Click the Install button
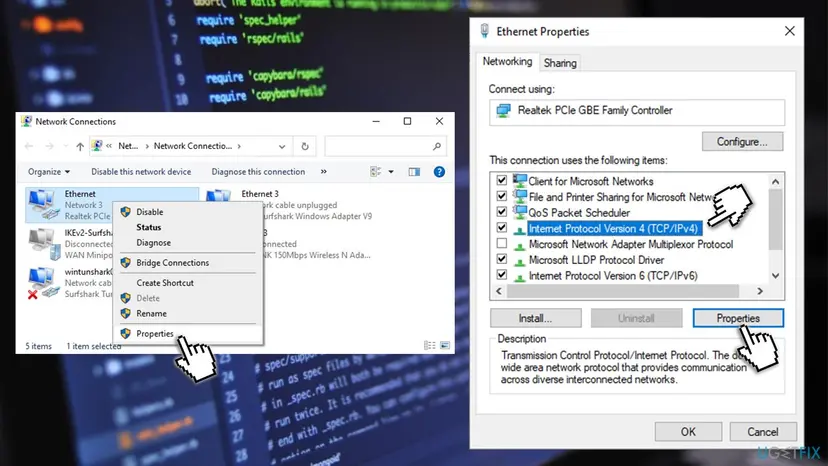This screenshot has height=466, width=828. click(x=535, y=318)
